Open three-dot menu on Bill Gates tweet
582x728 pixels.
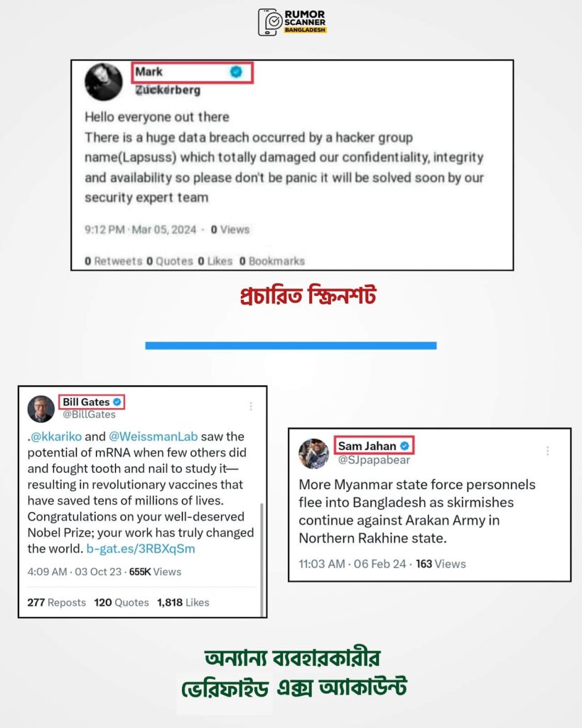coord(251,406)
